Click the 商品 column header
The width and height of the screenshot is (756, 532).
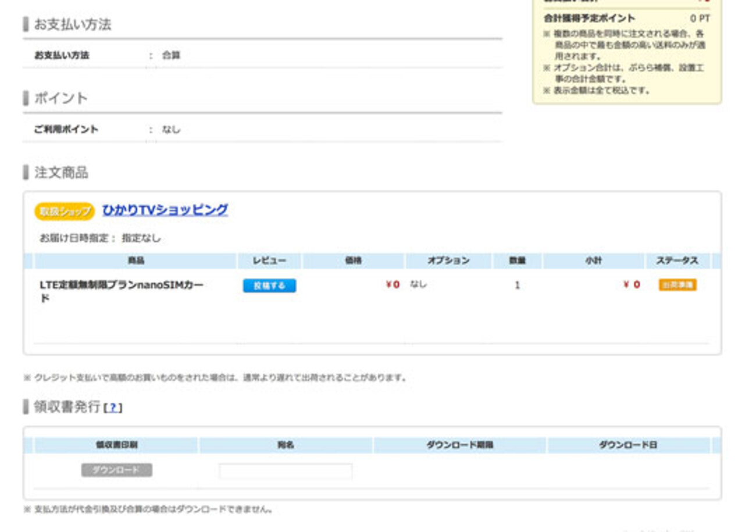click(135, 261)
